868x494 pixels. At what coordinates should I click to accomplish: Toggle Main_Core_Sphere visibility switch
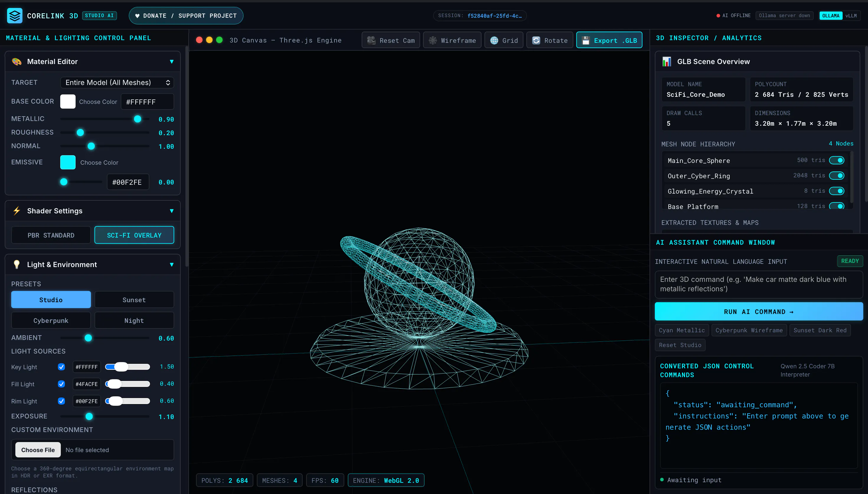pyautogui.click(x=836, y=160)
